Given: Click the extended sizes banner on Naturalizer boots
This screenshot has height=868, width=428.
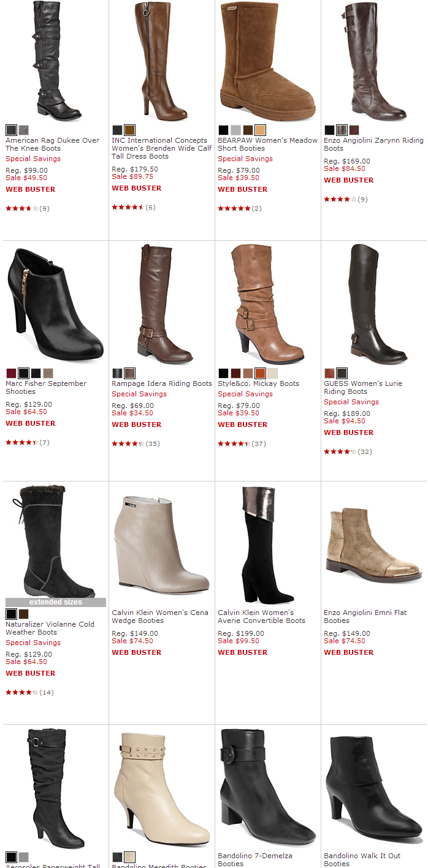Looking at the screenshot, I should [x=56, y=602].
